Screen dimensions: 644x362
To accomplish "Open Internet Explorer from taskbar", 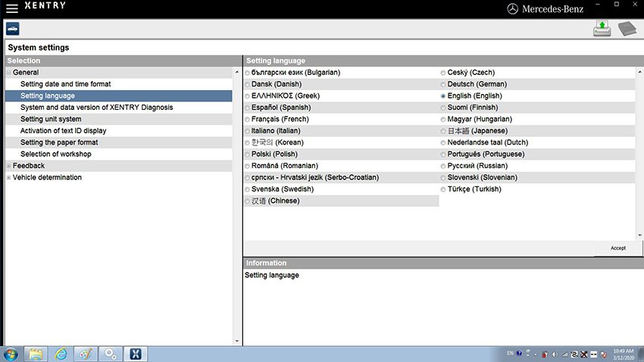I will point(61,354).
